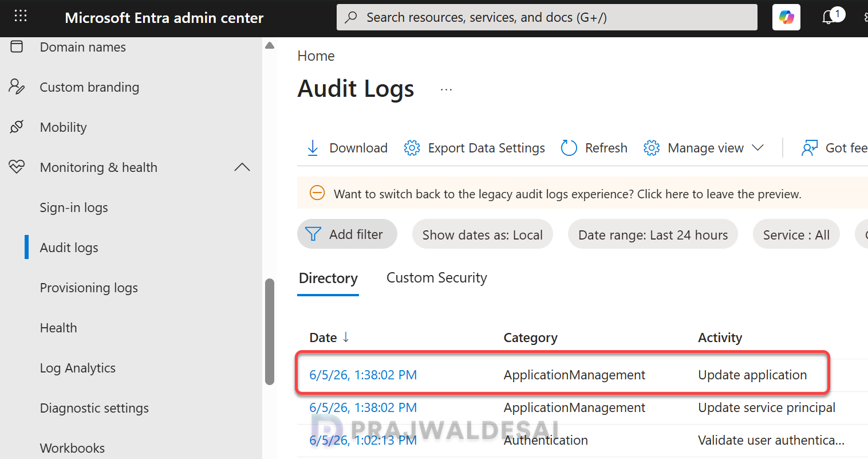Open the app launcher waffle icon

[21, 16]
